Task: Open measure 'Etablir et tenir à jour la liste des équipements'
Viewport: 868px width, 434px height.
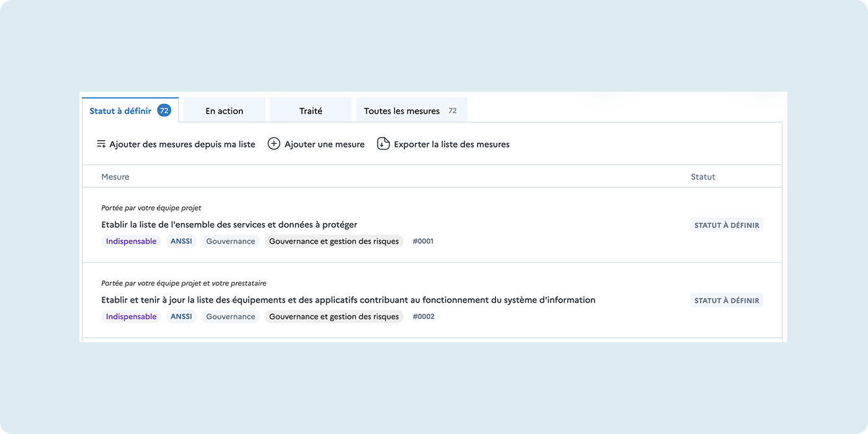Action: (x=348, y=300)
